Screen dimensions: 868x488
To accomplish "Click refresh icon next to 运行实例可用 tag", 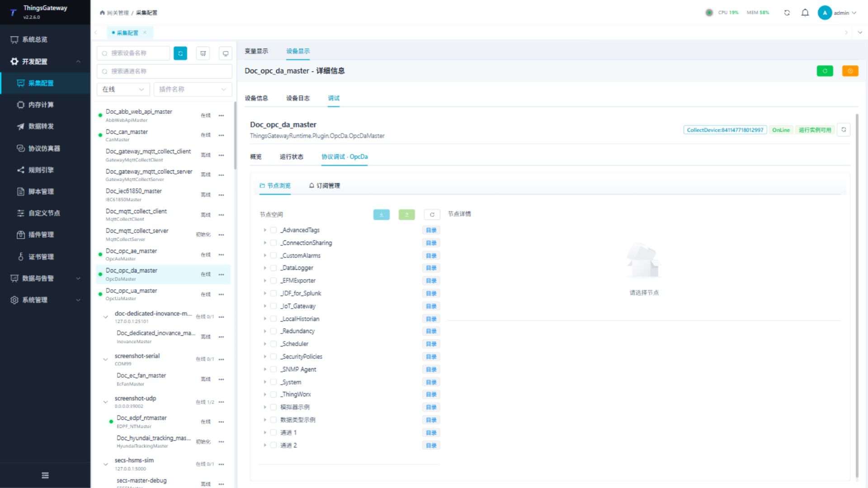I will (844, 130).
